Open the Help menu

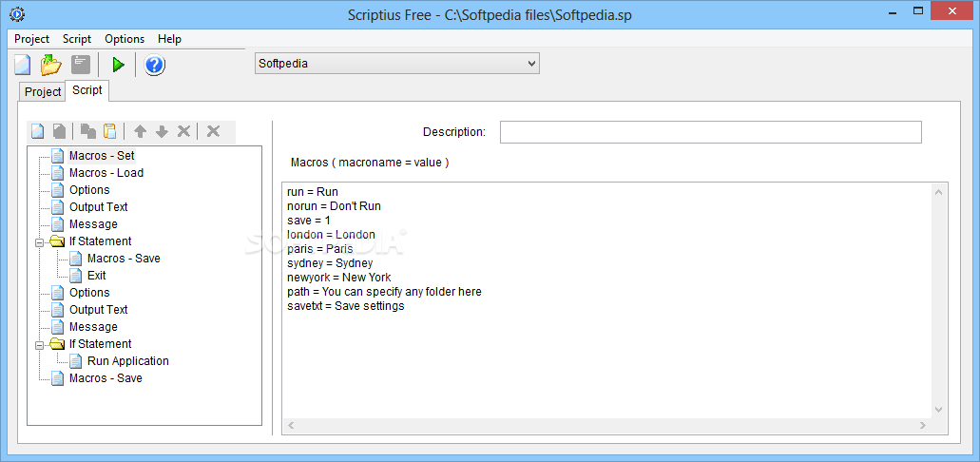[169, 39]
